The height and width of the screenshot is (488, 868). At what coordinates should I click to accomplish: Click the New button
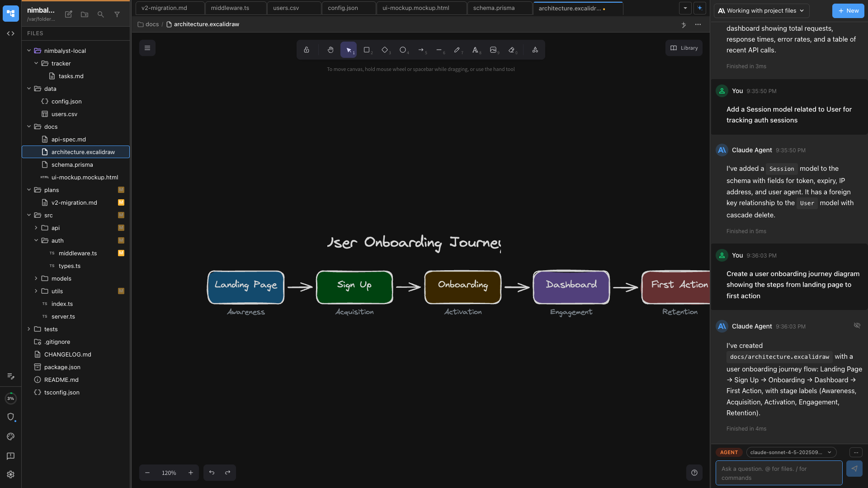(848, 10)
